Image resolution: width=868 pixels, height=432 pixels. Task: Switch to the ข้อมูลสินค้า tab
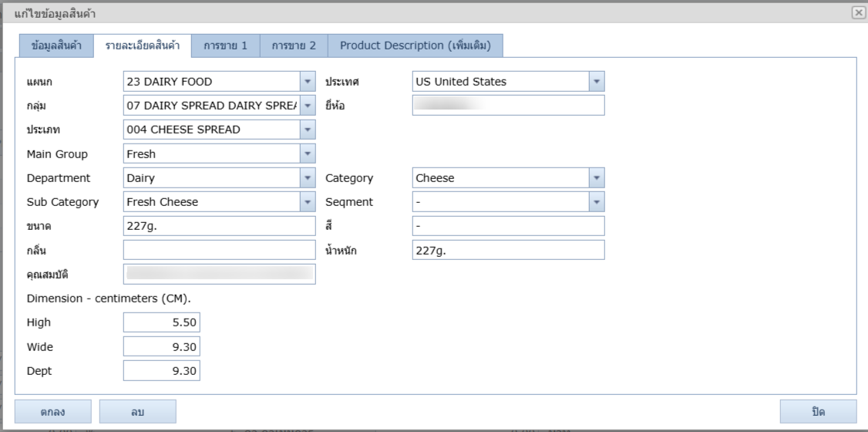[56, 46]
